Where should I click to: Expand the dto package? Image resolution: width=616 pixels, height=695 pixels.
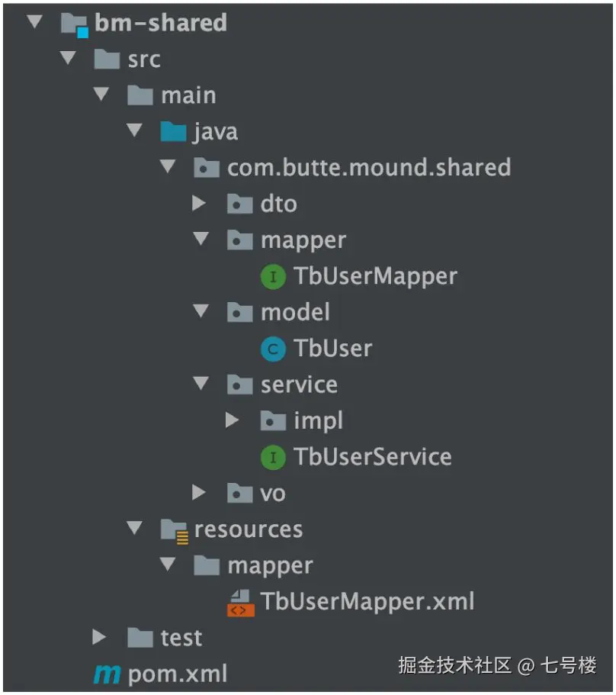pyautogui.click(x=199, y=204)
